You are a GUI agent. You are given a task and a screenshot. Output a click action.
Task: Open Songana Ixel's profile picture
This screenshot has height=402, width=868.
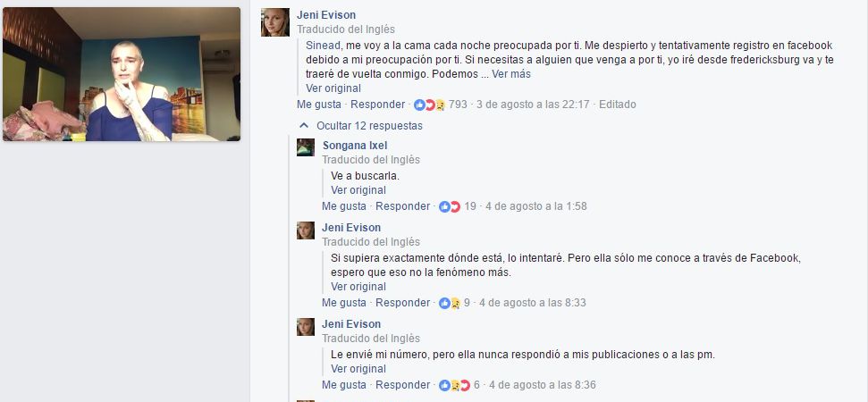point(306,147)
